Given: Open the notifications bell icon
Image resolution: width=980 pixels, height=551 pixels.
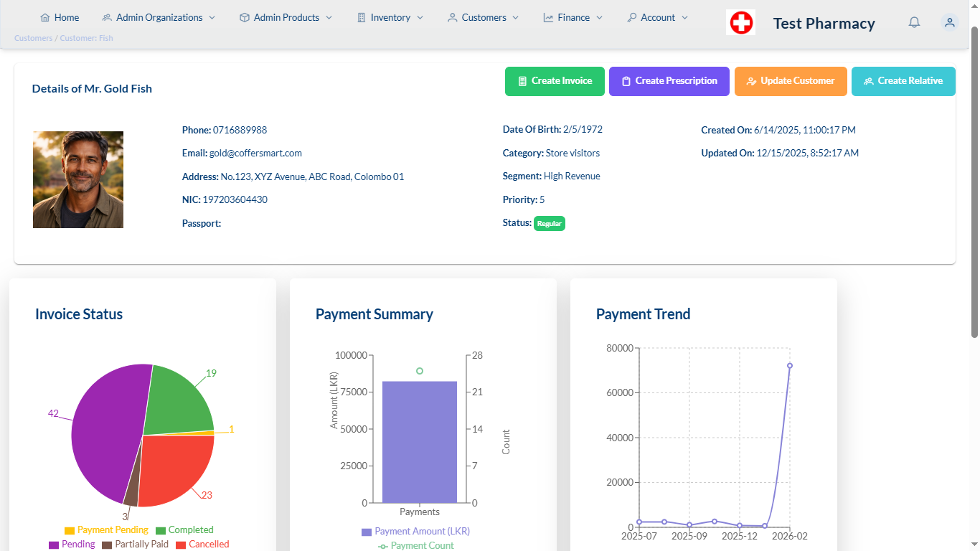Looking at the screenshot, I should click(914, 22).
